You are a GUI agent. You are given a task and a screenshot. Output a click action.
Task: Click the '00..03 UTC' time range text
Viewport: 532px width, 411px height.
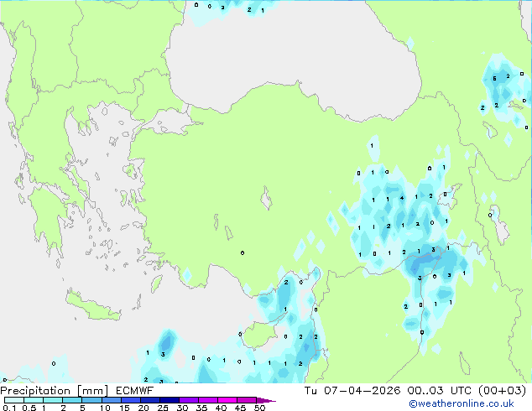click(440, 391)
